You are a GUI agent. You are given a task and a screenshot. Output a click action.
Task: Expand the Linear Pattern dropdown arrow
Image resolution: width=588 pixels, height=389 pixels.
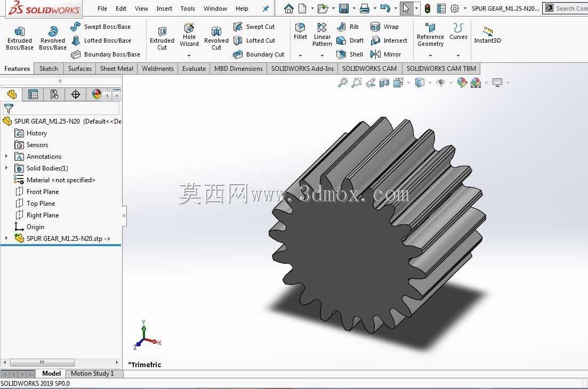[x=322, y=55]
